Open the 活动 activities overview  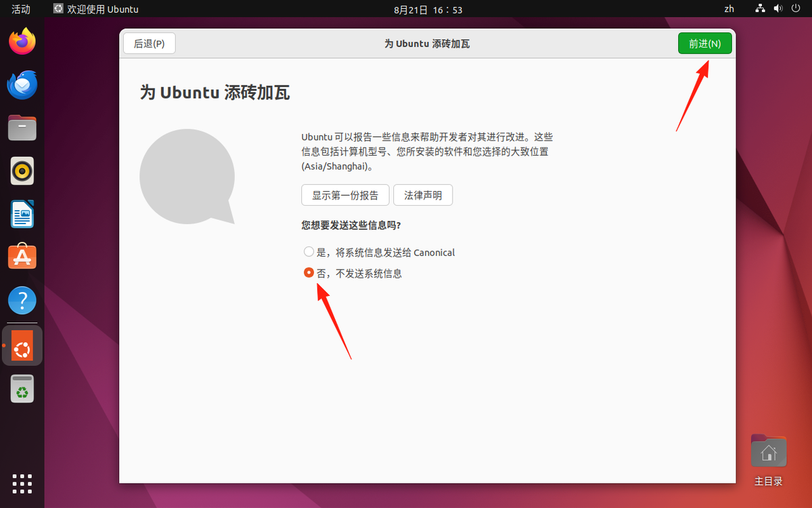[x=21, y=9]
